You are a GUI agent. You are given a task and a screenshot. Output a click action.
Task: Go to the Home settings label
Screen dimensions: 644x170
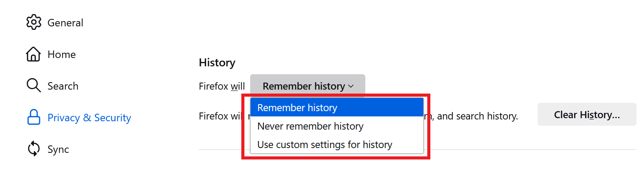[x=62, y=54]
